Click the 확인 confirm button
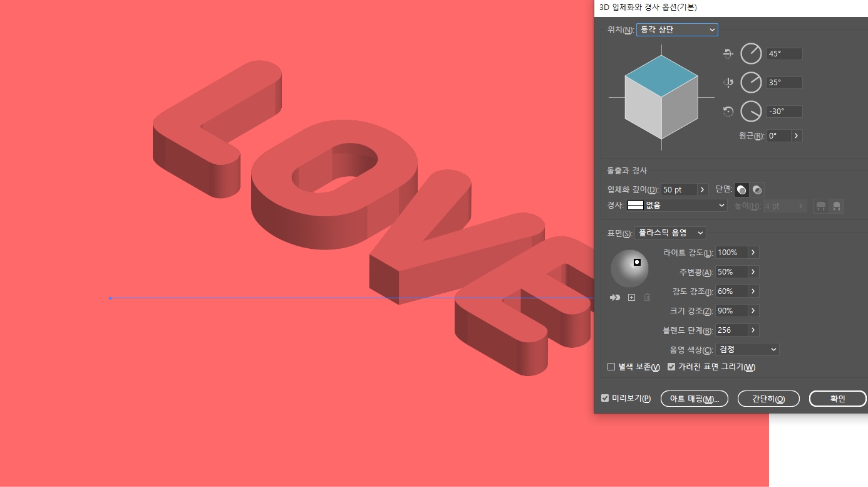The image size is (868, 487). pyautogui.click(x=837, y=399)
